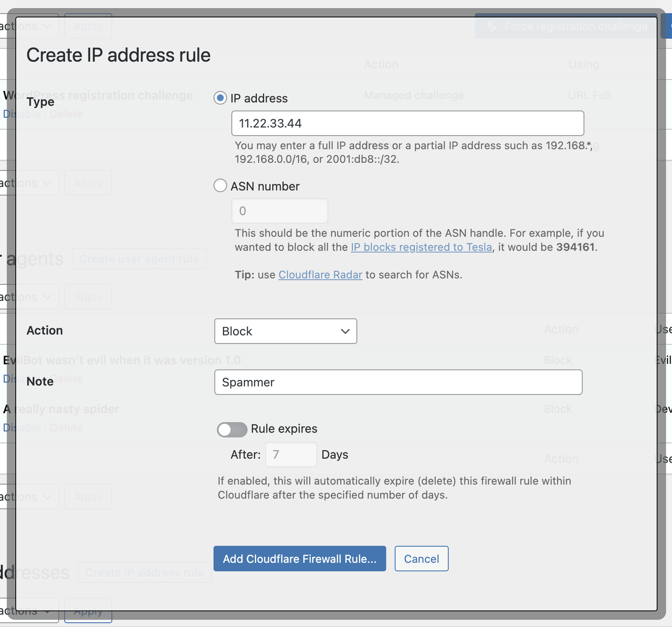
Task: Click Add Cloudflare Firewall Rule button
Action: point(299,559)
